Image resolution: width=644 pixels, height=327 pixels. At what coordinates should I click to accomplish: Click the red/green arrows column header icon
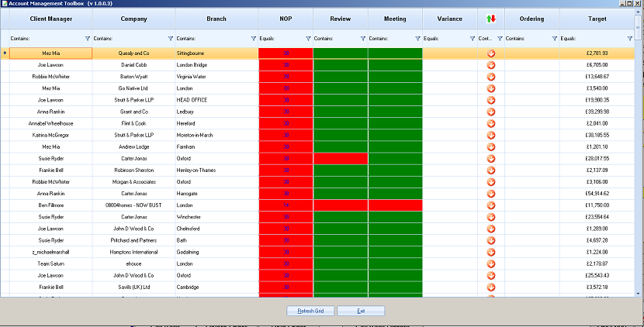click(491, 19)
